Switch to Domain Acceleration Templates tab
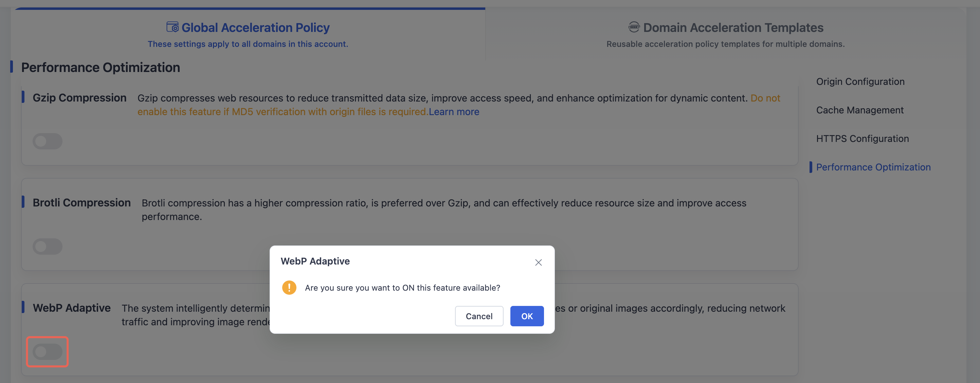Screen dimensions: 980x383 coord(725,34)
